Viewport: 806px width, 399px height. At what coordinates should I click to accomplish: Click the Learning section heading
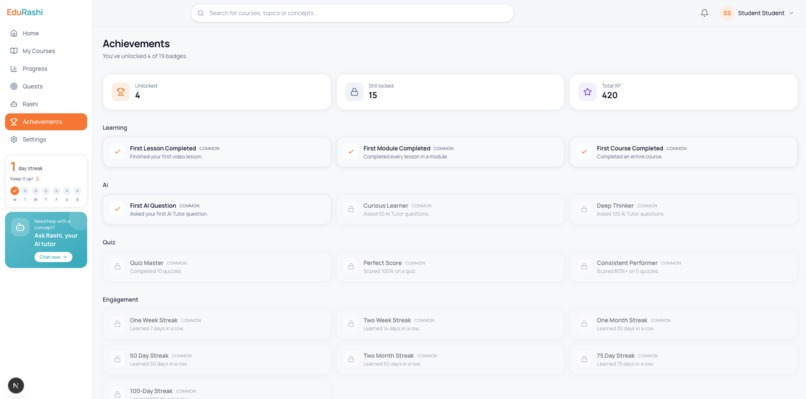click(115, 128)
